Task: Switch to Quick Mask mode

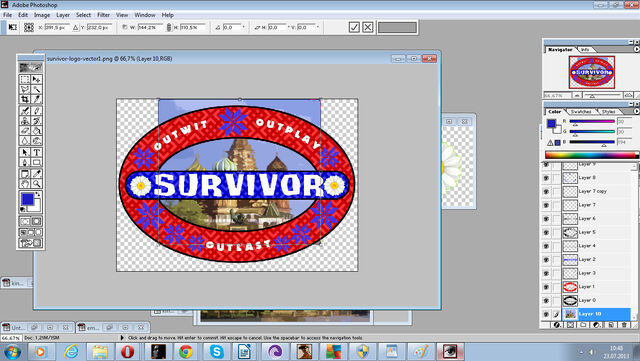Action: [36, 221]
